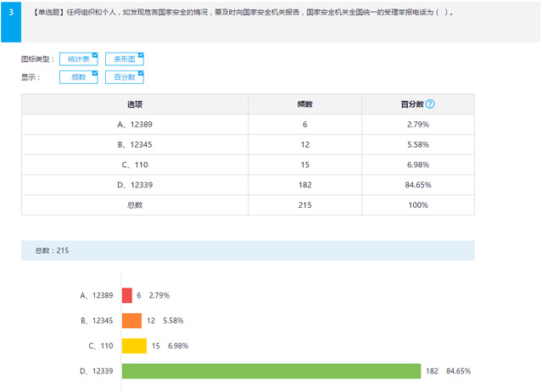Click the red bar for A、12389

pyautogui.click(x=127, y=295)
